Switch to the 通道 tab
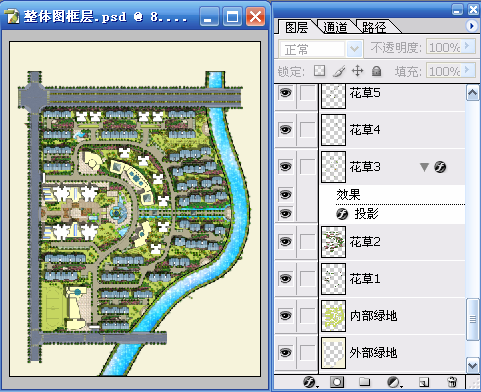The height and width of the screenshot is (392, 481). point(335,27)
